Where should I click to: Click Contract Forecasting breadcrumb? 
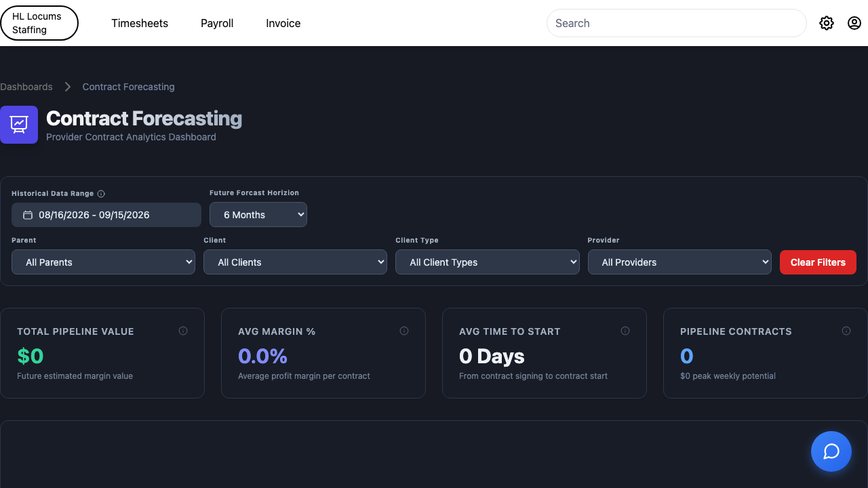128,87
